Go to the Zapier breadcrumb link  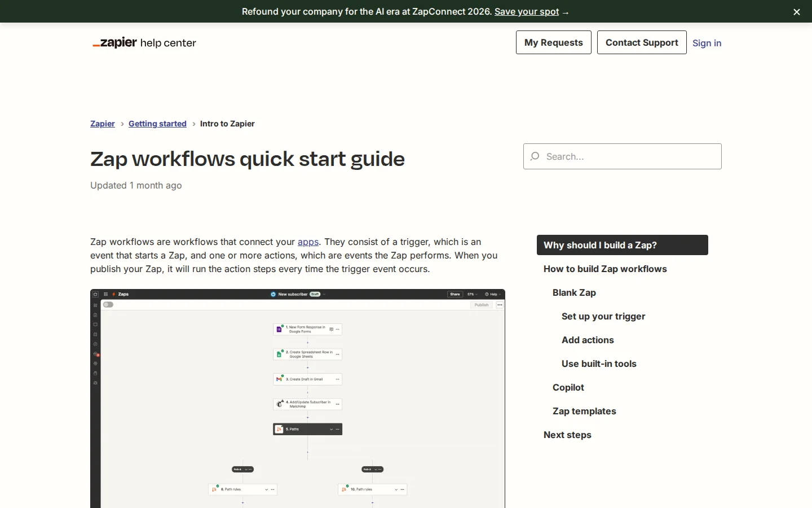coord(103,124)
